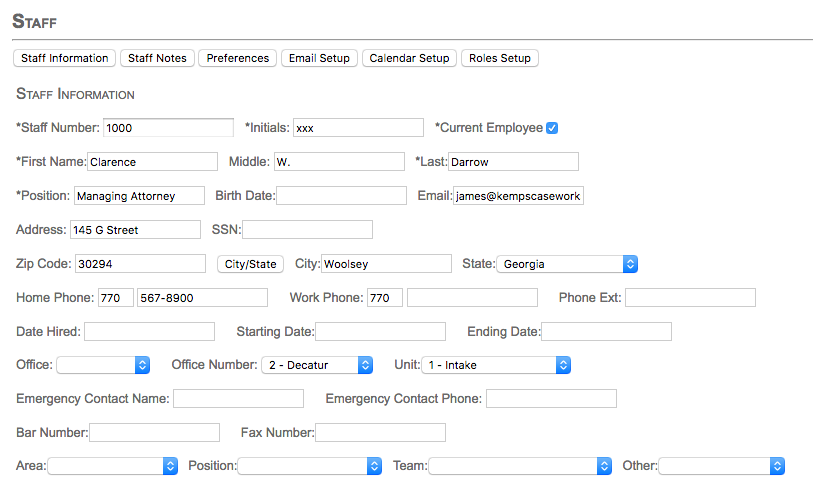Click the Staff Information button
The image size is (813, 494).
click(x=64, y=58)
